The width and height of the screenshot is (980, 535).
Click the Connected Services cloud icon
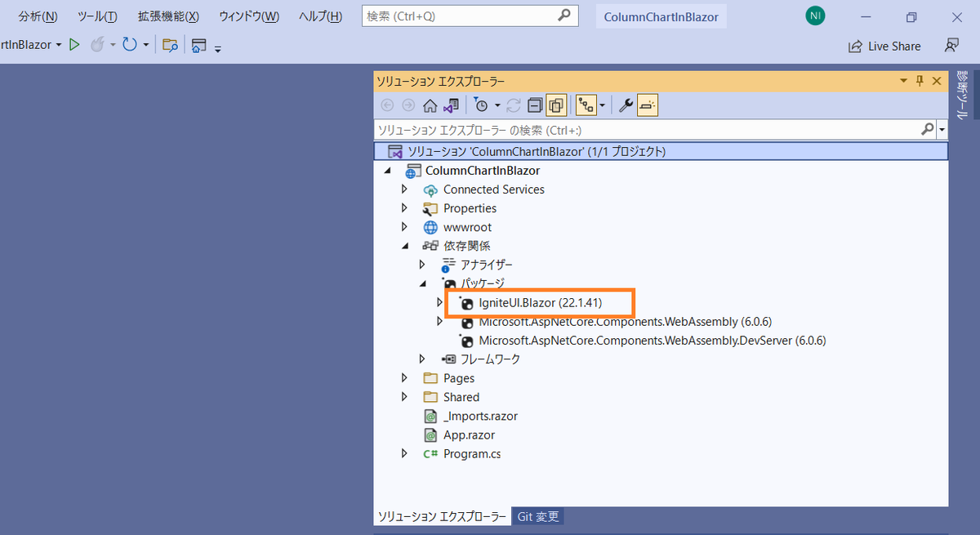[430, 189]
